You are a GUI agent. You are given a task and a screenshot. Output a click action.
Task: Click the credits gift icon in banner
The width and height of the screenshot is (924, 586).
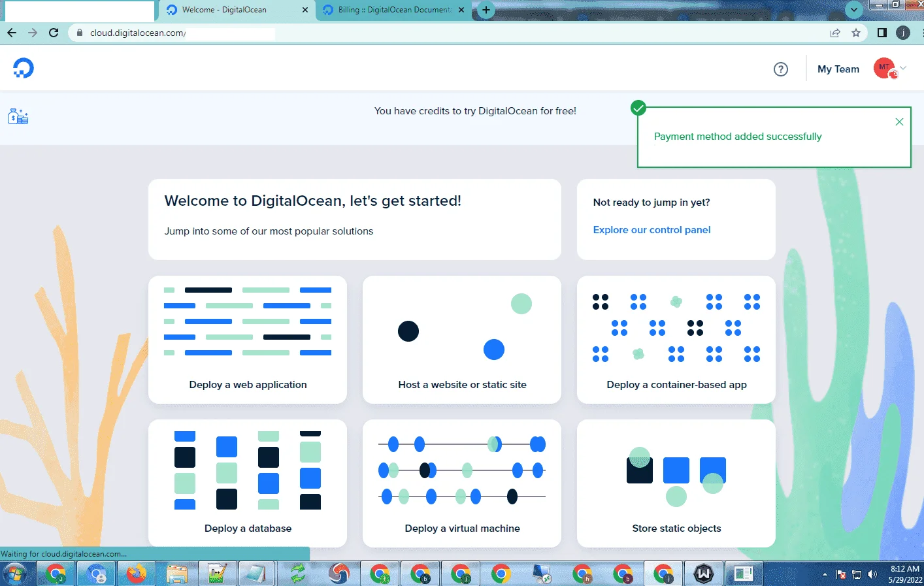[18, 117]
